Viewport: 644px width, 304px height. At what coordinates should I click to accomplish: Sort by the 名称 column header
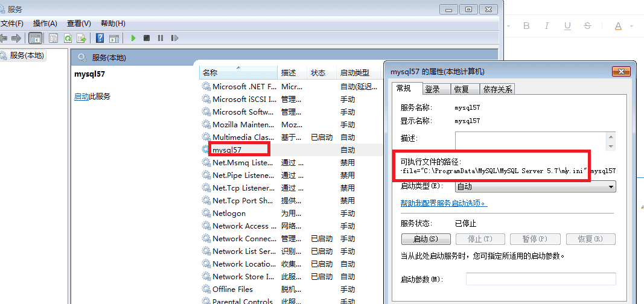[238, 72]
